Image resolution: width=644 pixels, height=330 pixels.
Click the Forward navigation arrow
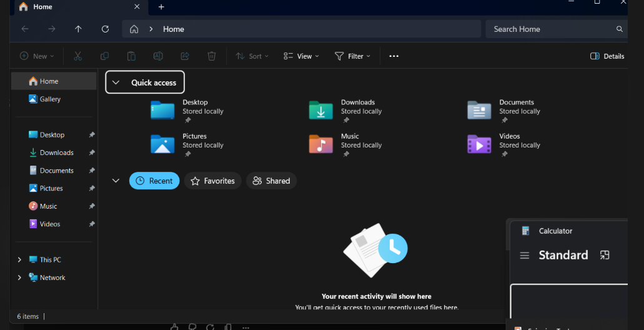point(52,29)
